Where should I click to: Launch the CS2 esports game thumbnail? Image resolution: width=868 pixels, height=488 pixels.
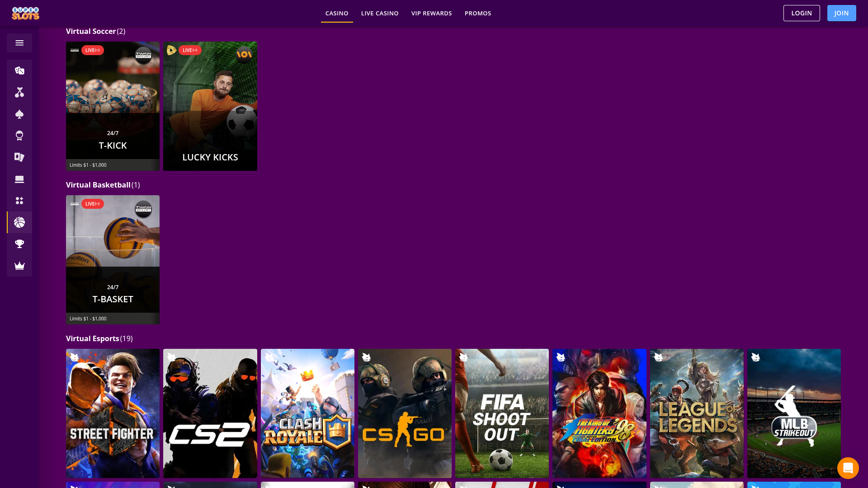tap(210, 413)
